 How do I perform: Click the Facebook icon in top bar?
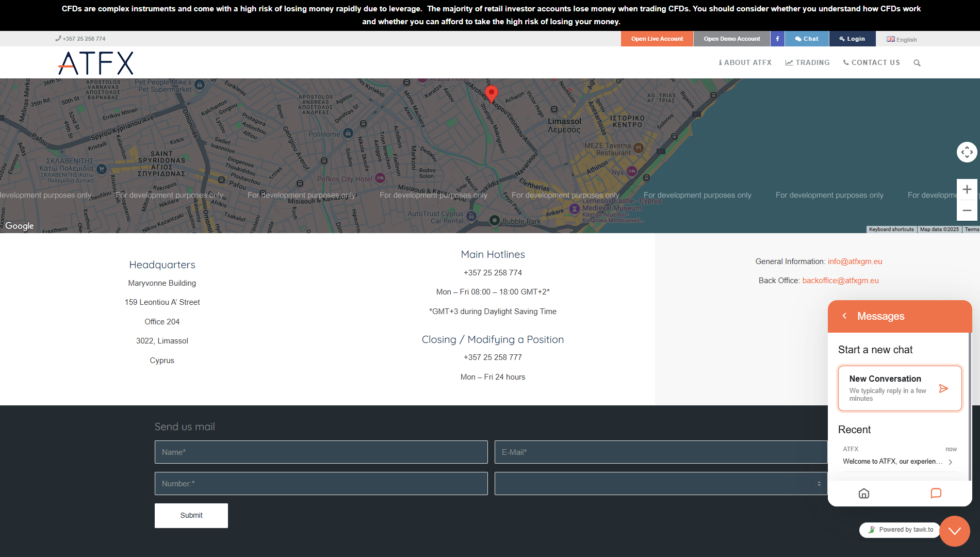click(x=777, y=39)
